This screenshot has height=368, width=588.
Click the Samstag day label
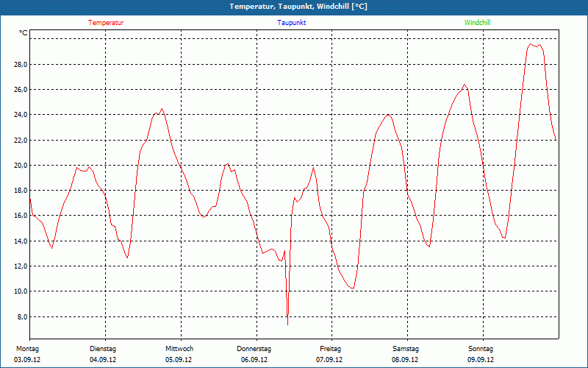pos(406,349)
